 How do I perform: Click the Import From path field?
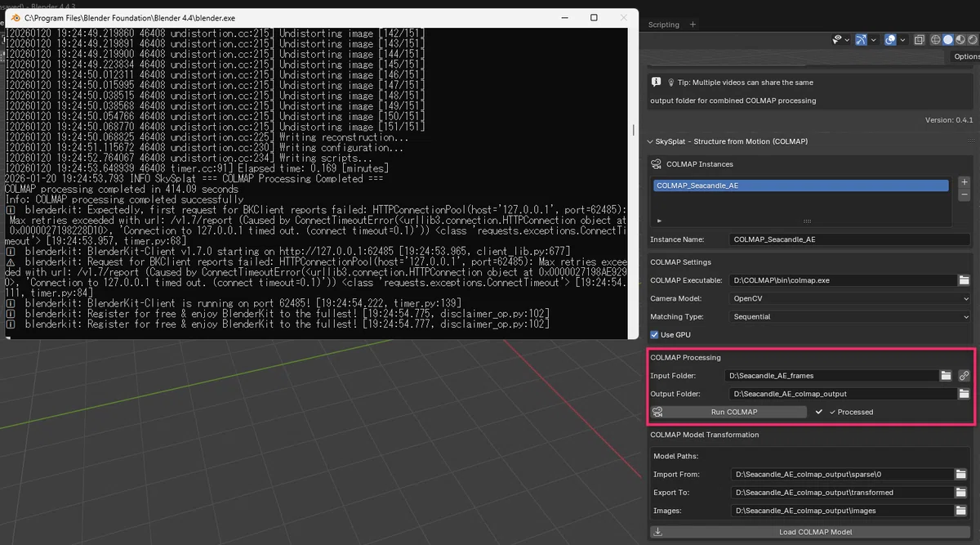click(x=842, y=474)
